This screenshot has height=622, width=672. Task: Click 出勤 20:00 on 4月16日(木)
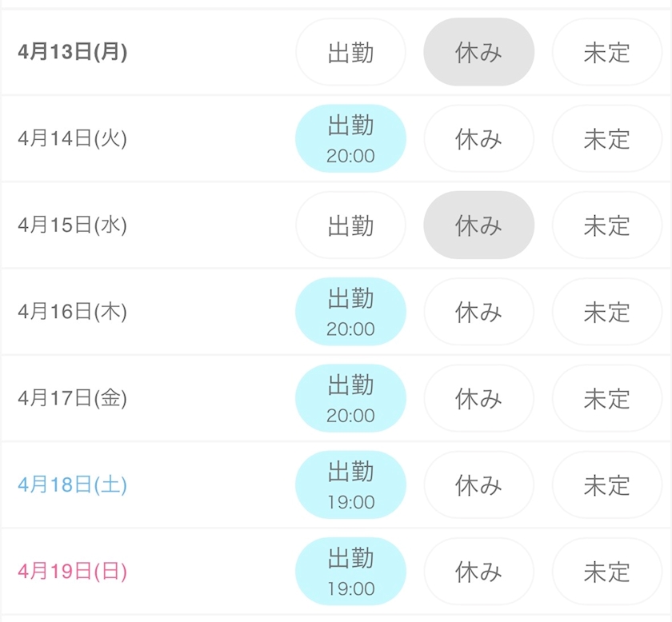tap(350, 312)
